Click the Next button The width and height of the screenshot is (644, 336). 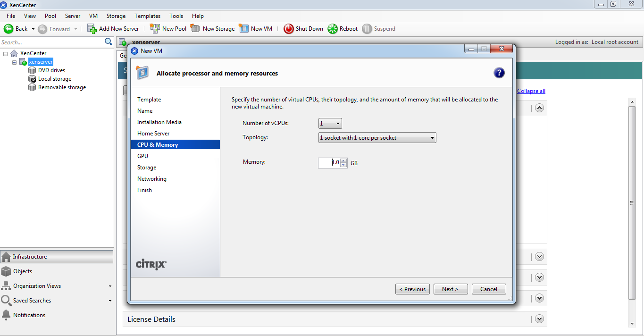[451, 289]
